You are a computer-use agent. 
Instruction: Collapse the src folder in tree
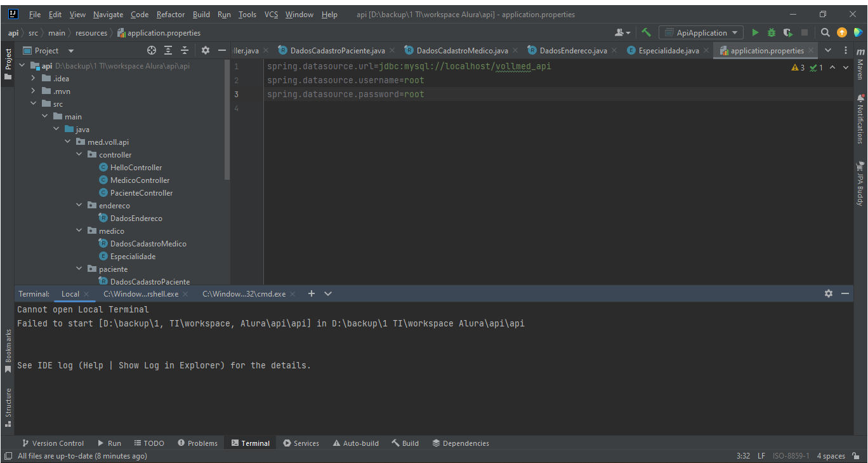(x=35, y=104)
